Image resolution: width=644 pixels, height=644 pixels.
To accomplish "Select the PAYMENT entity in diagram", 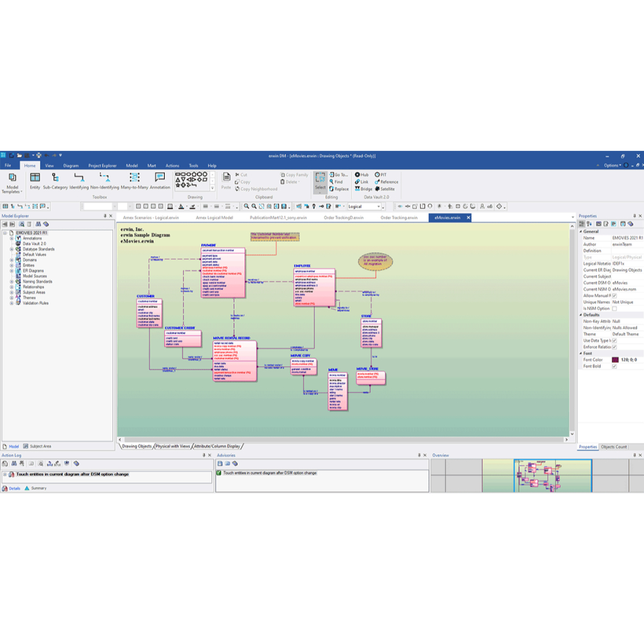I will [223, 273].
